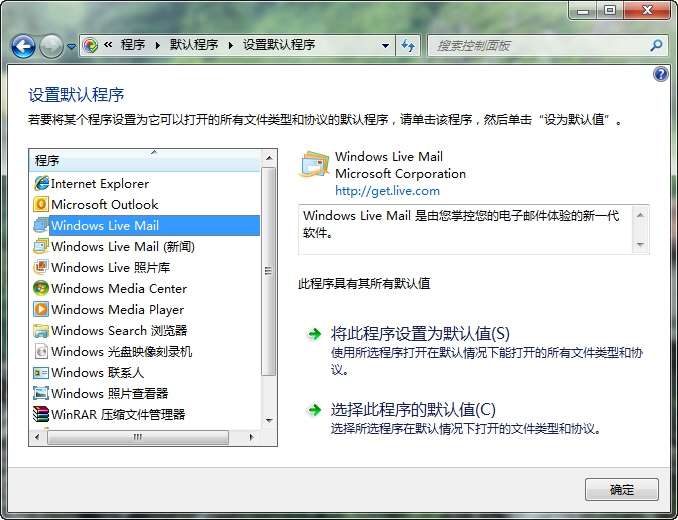Sort list by the 程序 column header
This screenshot has width=678, height=520.
tap(145, 160)
